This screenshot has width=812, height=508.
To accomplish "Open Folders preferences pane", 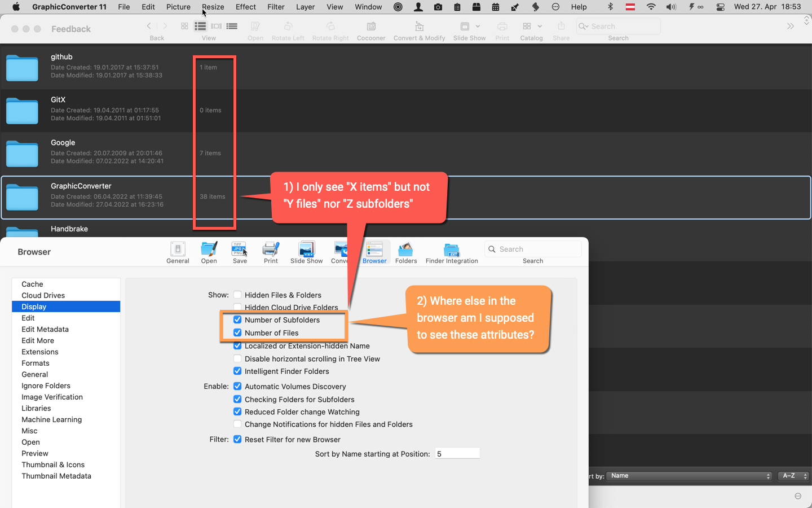I will pyautogui.click(x=406, y=252).
